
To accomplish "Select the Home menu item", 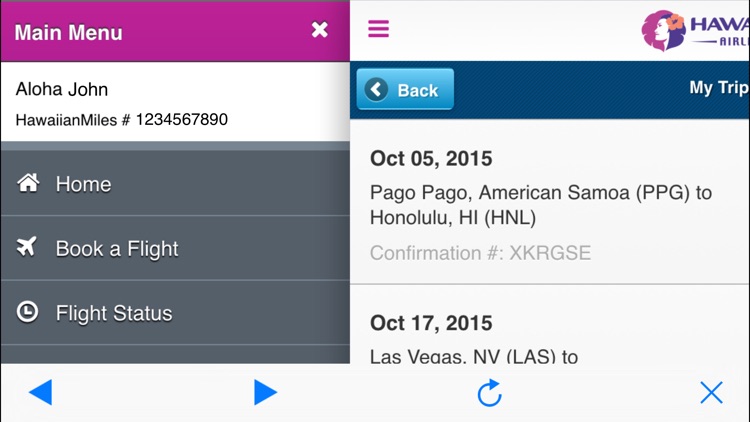I will coord(175,183).
